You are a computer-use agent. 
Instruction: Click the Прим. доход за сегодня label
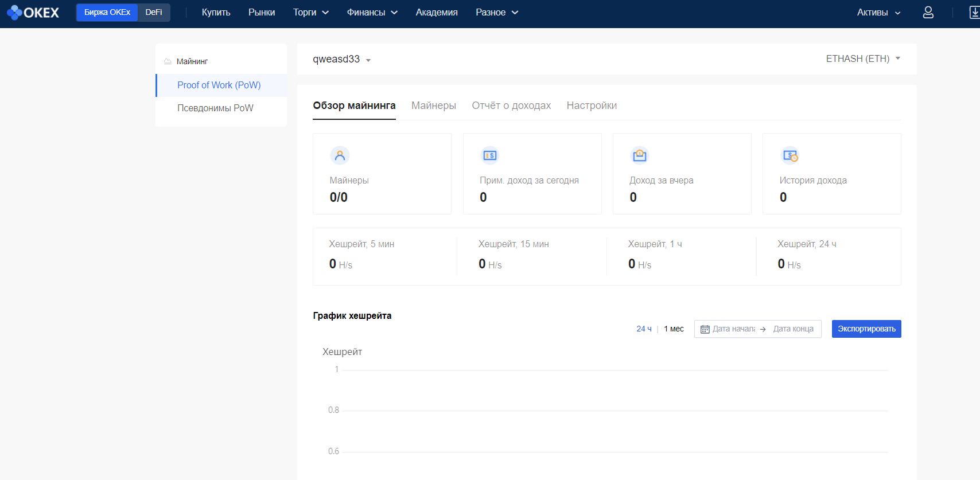(x=529, y=180)
